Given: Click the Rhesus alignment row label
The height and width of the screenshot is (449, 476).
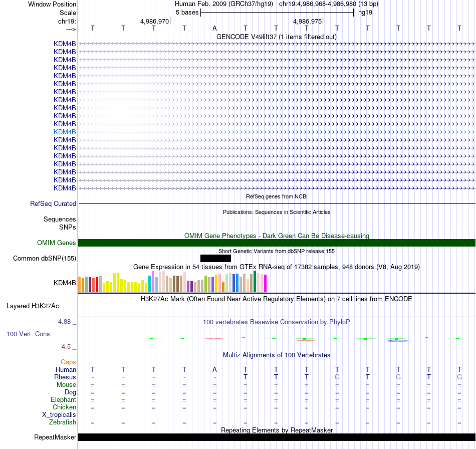Looking at the screenshot, I should [x=65, y=377].
